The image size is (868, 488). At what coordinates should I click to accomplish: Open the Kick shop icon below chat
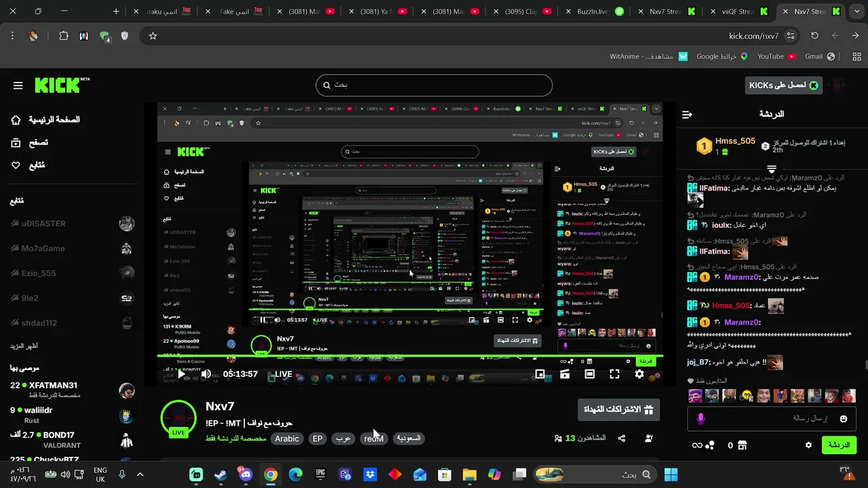click(x=742, y=445)
